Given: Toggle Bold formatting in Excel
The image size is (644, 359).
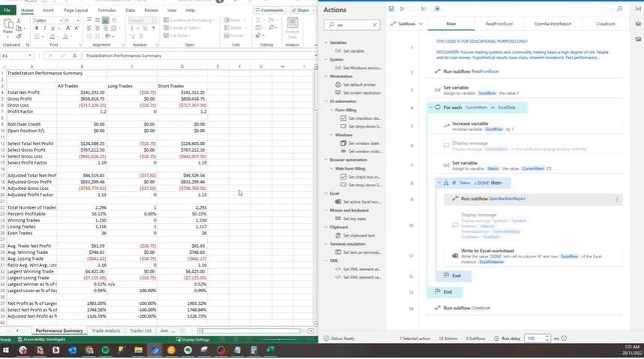Looking at the screenshot, I should (x=36, y=28).
